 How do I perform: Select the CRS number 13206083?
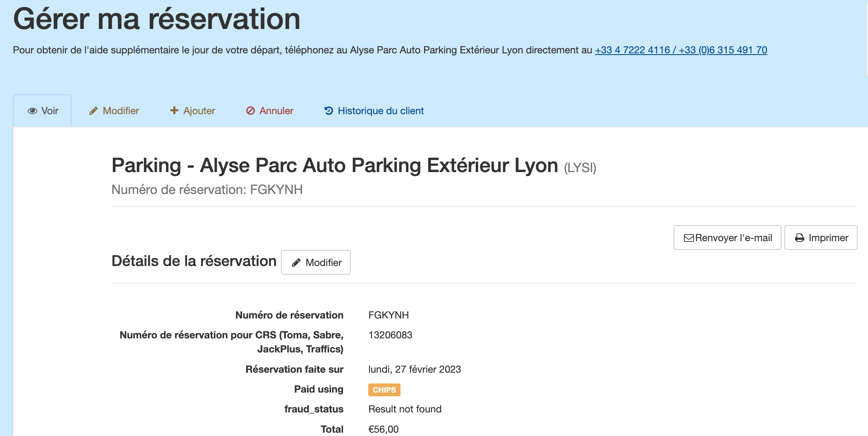pyautogui.click(x=390, y=335)
